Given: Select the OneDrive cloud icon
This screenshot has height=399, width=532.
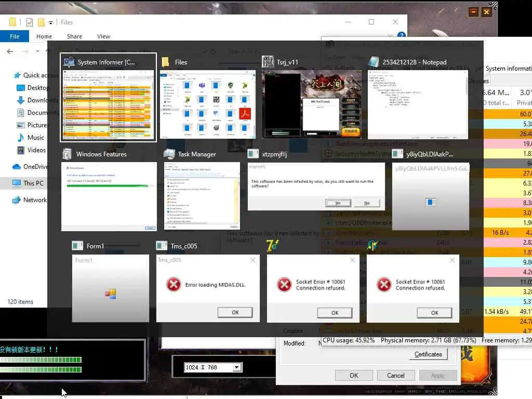Looking at the screenshot, I should point(17,167).
